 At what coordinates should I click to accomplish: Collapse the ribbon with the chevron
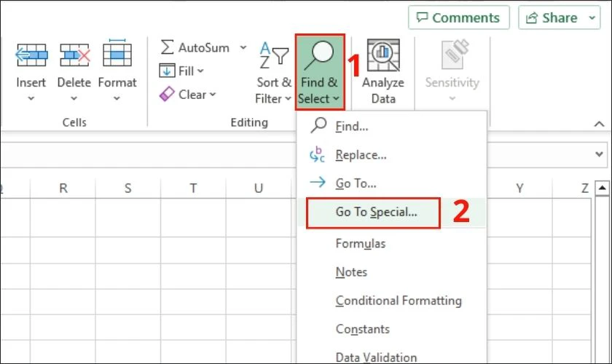pyautogui.click(x=599, y=124)
